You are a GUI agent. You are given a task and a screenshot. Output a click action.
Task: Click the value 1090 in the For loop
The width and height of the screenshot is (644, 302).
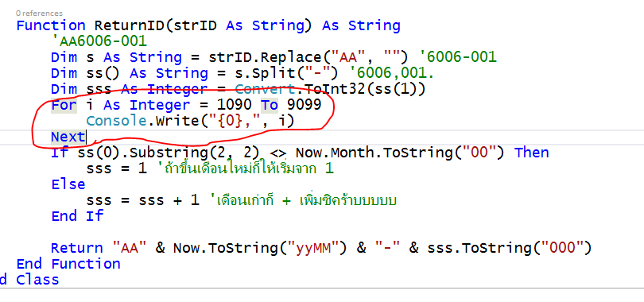(x=234, y=105)
